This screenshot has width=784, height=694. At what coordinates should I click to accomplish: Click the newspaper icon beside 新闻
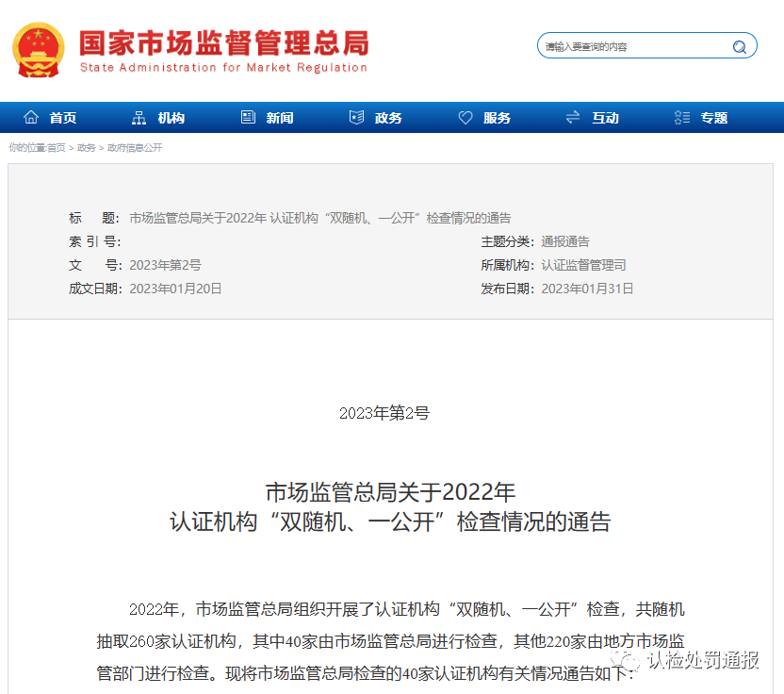point(248,117)
